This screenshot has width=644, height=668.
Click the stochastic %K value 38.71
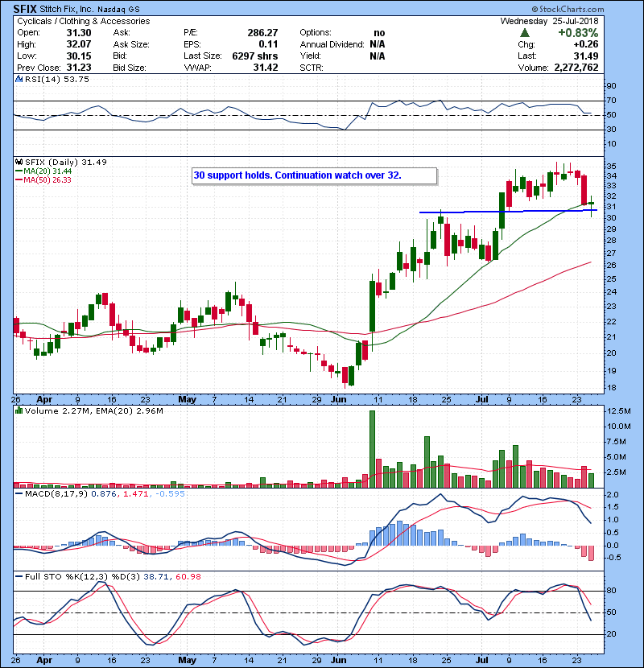click(x=156, y=577)
